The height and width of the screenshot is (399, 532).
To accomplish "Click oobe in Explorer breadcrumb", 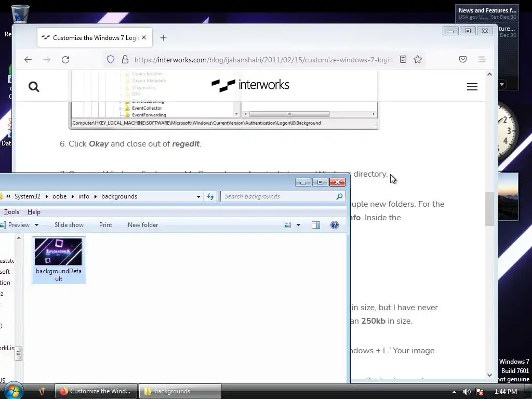I will (x=59, y=196).
